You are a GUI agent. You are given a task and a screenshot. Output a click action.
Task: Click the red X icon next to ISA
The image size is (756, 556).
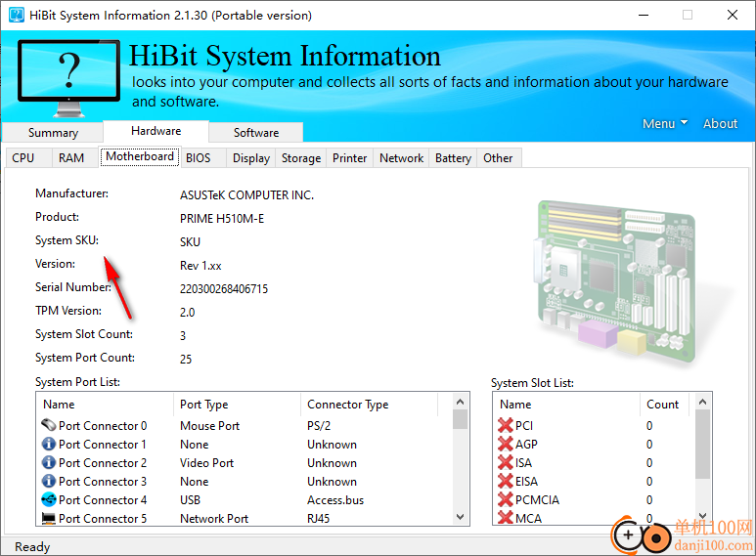coord(506,462)
